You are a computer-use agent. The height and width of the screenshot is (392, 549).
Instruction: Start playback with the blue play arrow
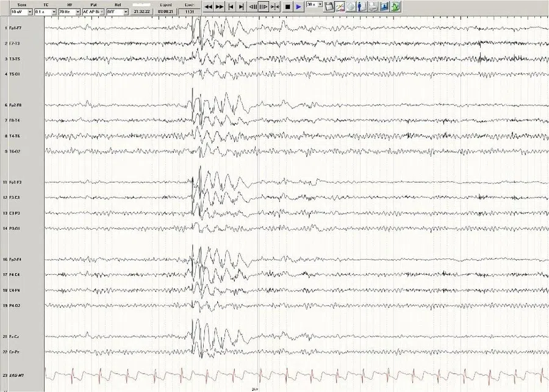(298, 7)
